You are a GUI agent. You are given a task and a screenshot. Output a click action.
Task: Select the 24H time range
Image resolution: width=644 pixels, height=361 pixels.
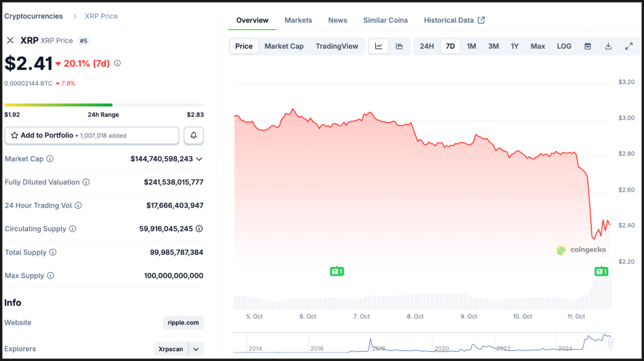click(x=427, y=46)
